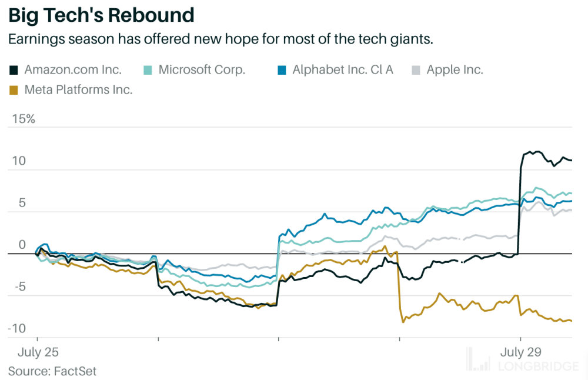Click the black Amazon legend swatch
Viewport: 588px width, 380px height.
pyautogui.click(x=14, y=70)
